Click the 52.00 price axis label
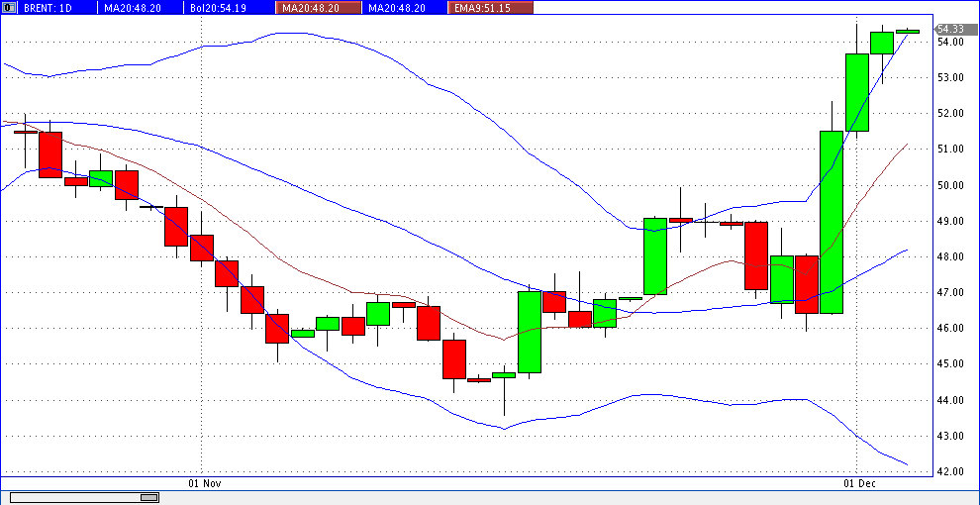The height and width of the screenshot is (505, 980). (950, 114)
